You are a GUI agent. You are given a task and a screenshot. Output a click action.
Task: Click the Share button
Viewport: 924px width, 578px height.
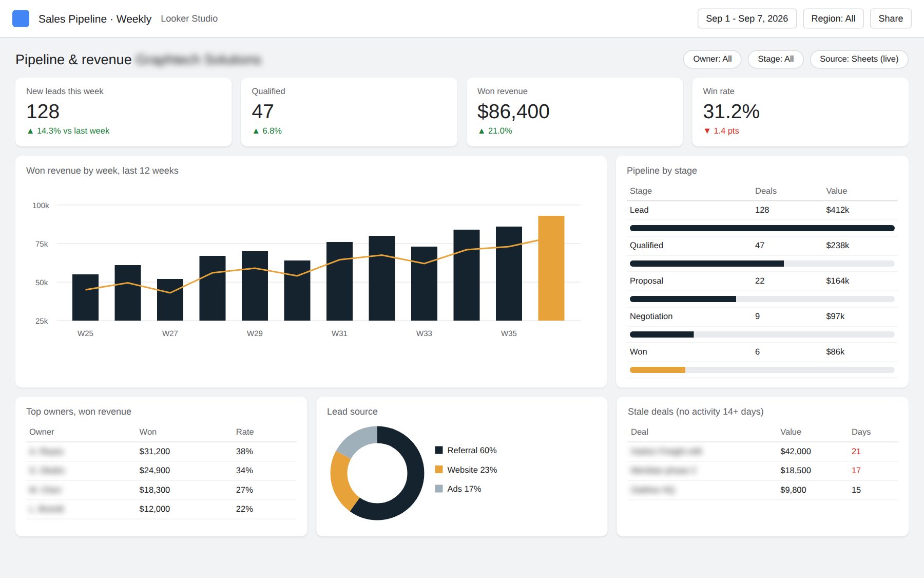click(891, 18)
